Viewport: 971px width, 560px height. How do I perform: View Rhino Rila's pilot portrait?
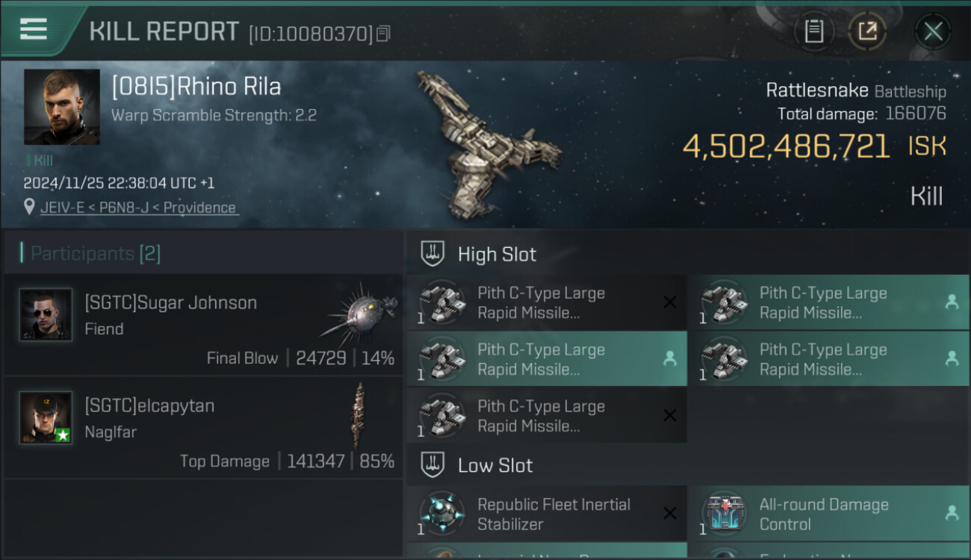point(61,107)
